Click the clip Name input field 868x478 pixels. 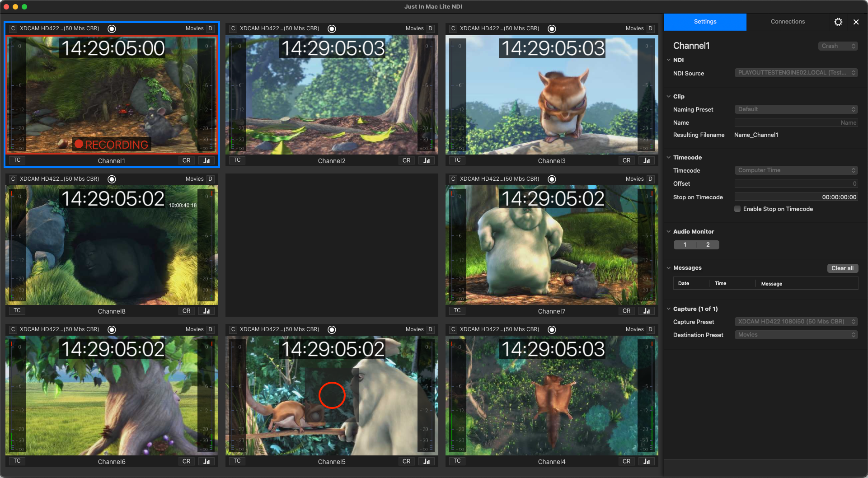[796, 122]
